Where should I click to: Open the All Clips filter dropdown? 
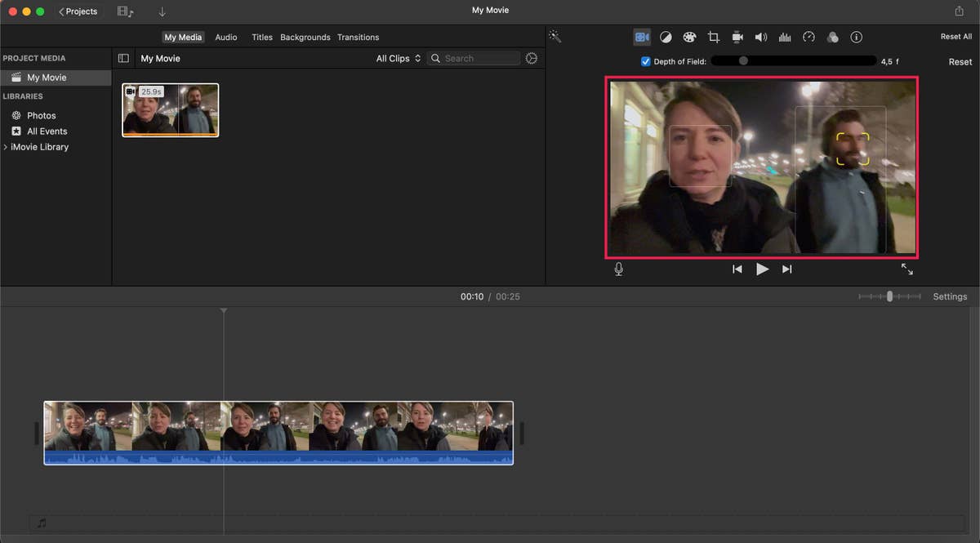click(x=398, y=59)
